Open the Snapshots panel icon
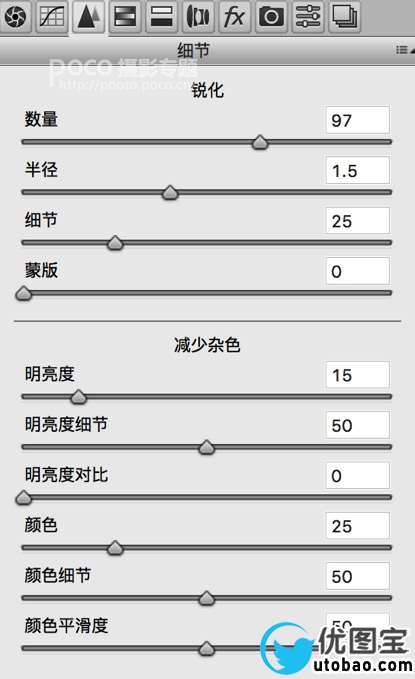Viewport: 415px width, 679px height. click(x=344, y=16)
